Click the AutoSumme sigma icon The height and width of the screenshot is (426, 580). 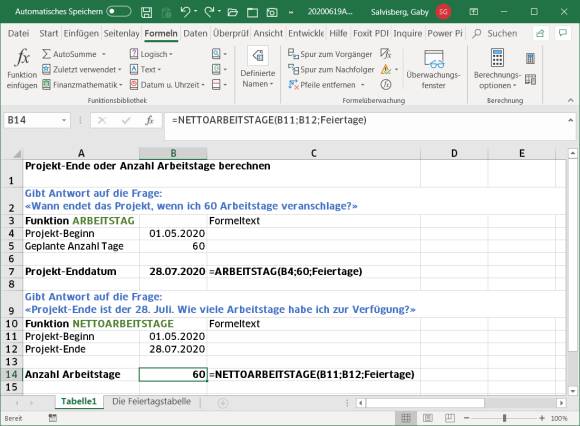[x=46, y=54]
